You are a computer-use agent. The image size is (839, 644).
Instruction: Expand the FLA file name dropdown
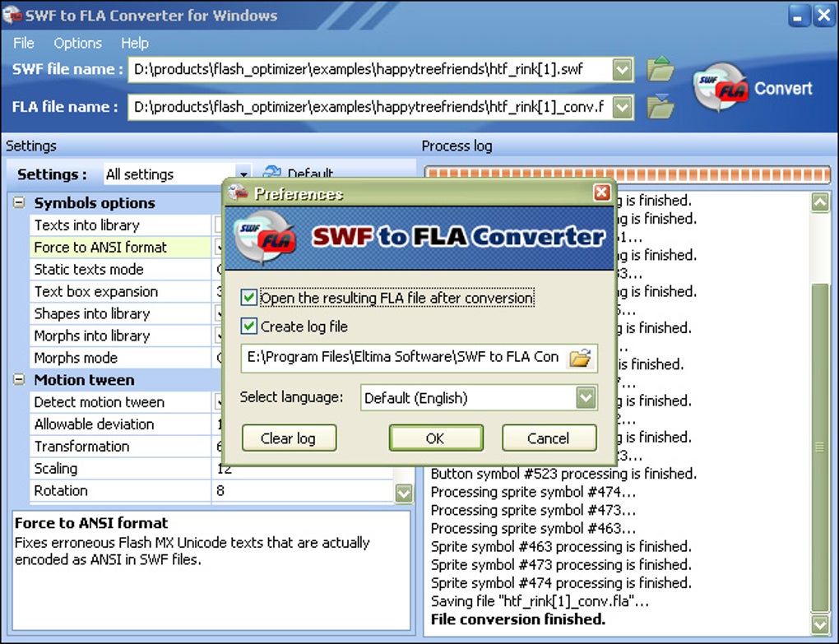coord(622,107)
